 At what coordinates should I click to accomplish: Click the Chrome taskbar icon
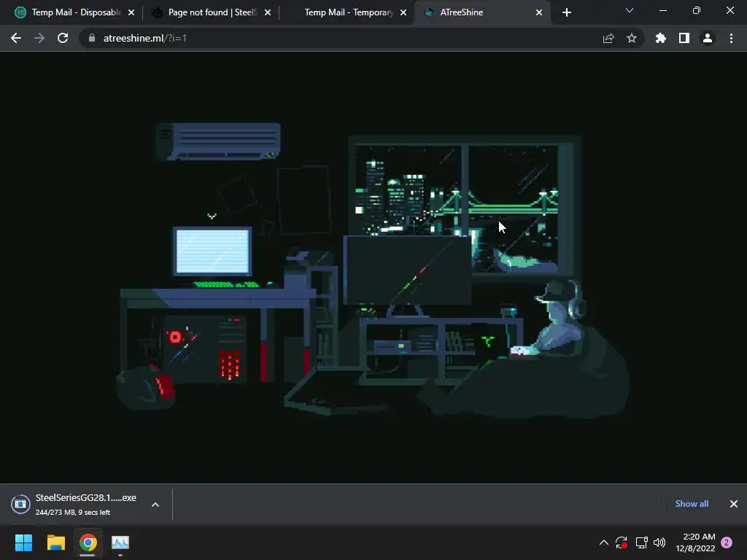point(88,542)
